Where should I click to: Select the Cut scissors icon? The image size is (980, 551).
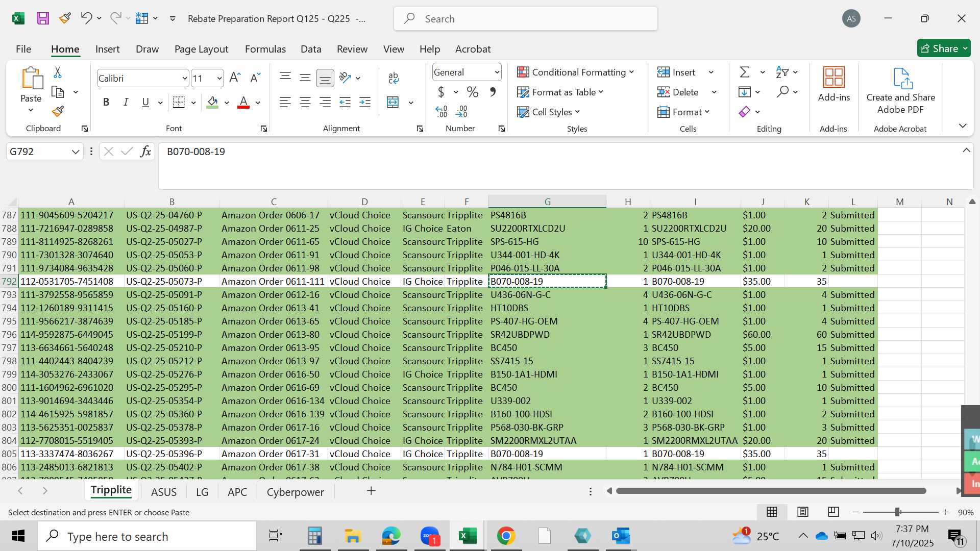tap(58, 72)
